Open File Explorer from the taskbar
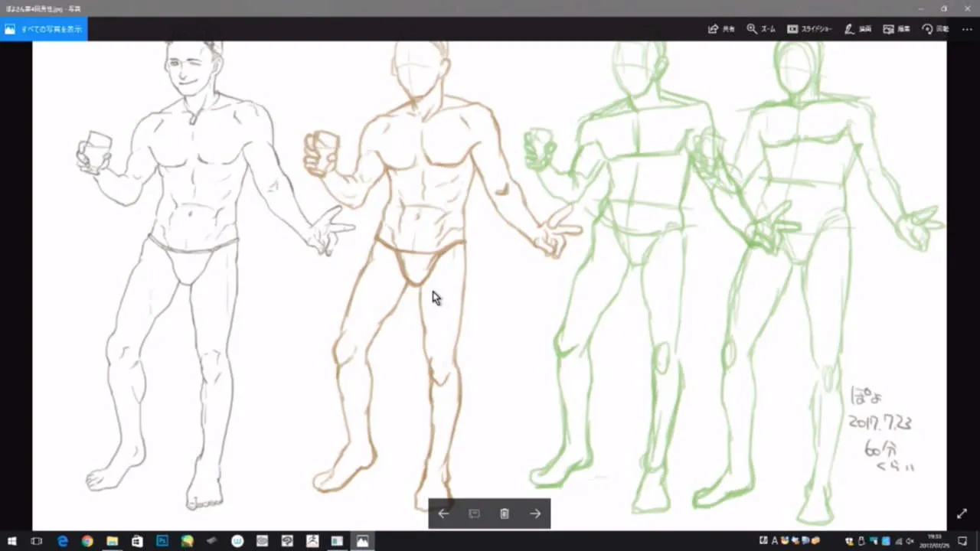Screen dimensions: 980x551 pyautogui.click(x=113, y=541)
